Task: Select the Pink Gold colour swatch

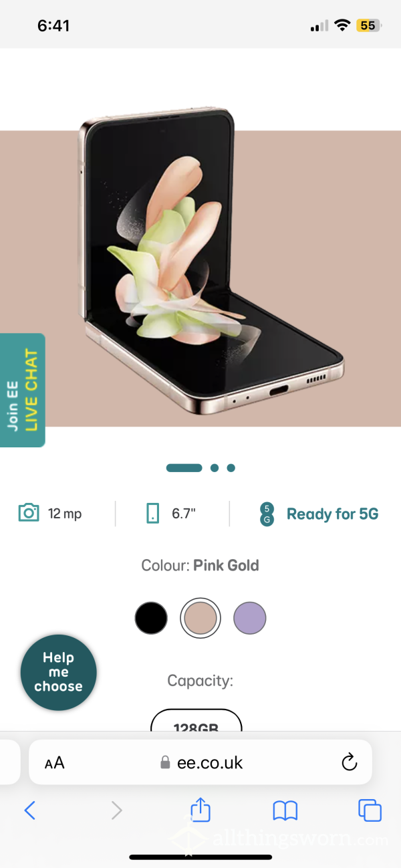Action: (x=200, y=618)
